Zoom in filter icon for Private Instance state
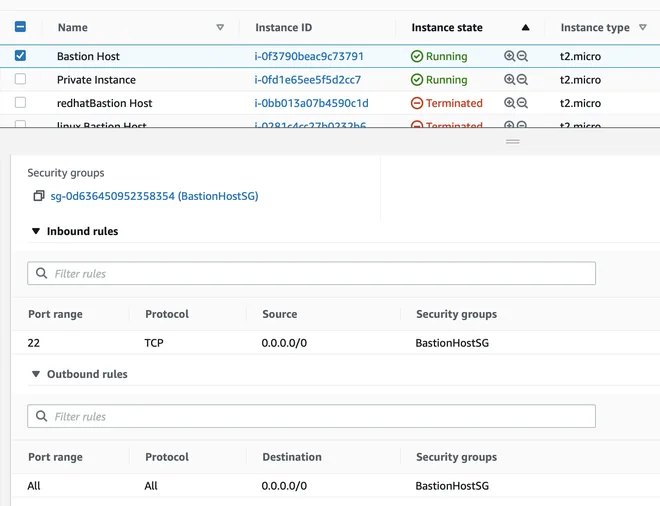The image size is (660, 506). point(509,80)
